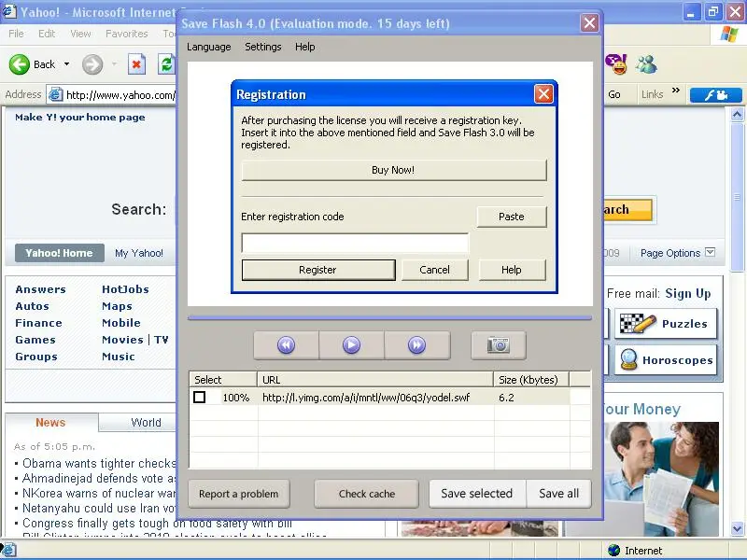Click the Size (Kbytes) column header
Screen dimensions: 747x560
pyautogui.click(x=531, y=380)
